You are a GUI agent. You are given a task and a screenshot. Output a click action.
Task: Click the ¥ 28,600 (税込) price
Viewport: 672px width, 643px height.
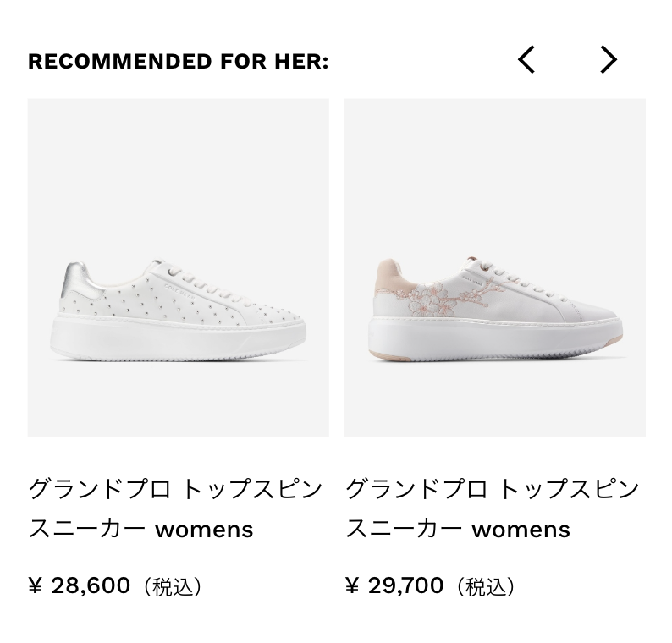(x=114, y=585)
